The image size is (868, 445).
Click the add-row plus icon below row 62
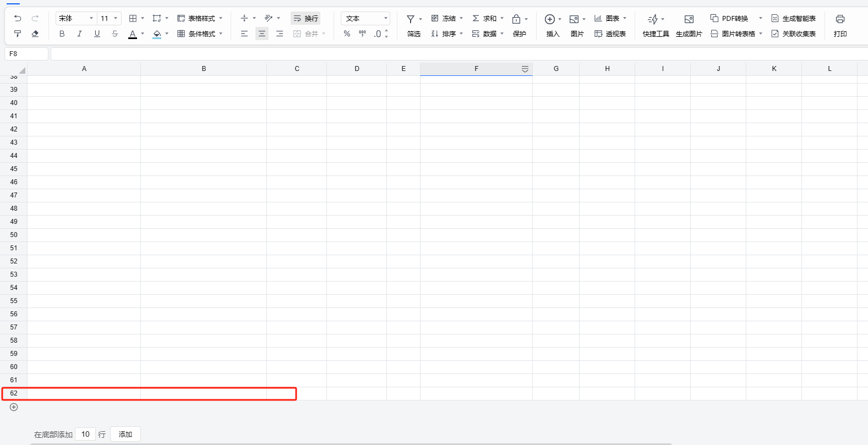point(14,407)
